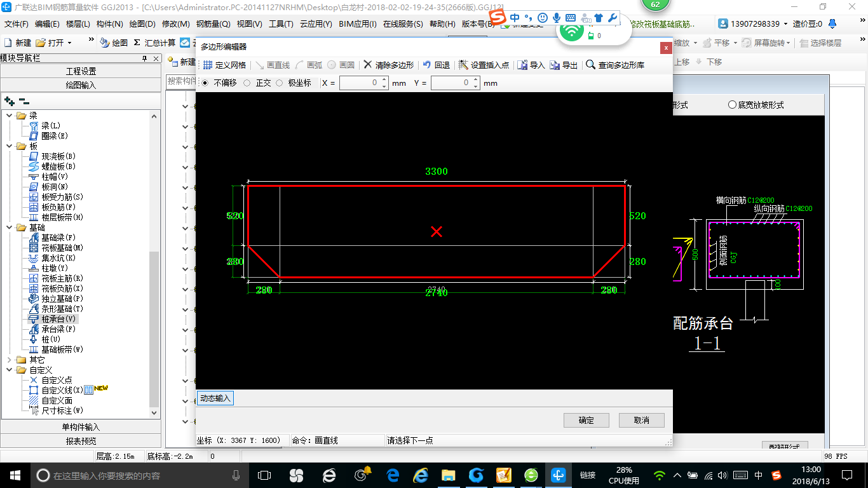Click the 汇总计算 sum calculation icon
This screenshot has width=868, height=488.
pyautogui.click(x=137, y=43)
